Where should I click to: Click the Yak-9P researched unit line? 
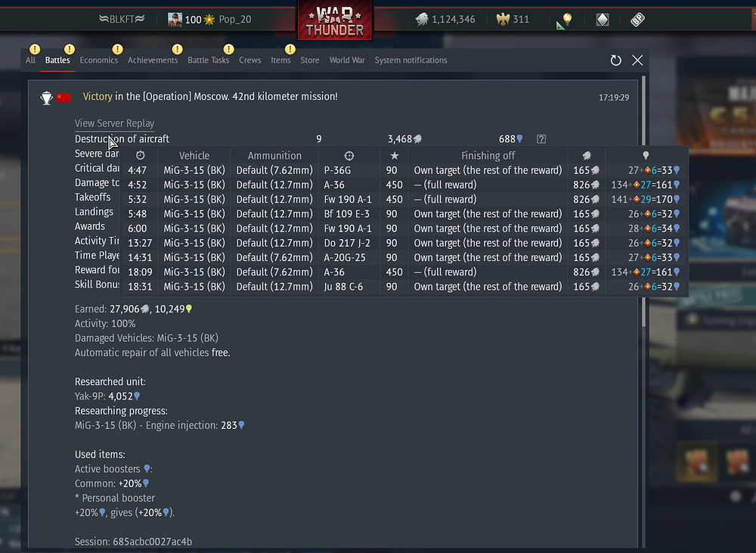(x=107, y=396)
